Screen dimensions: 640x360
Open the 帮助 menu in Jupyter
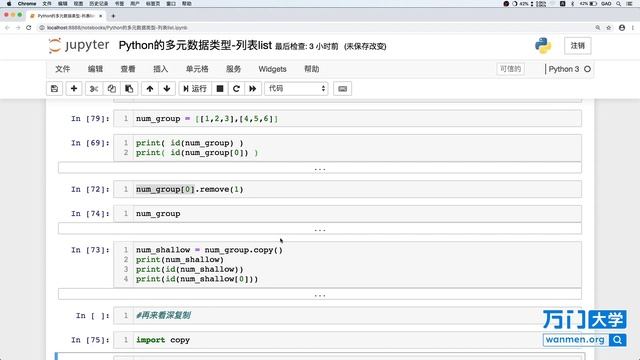pyautogui.click(x=311, y=69)
